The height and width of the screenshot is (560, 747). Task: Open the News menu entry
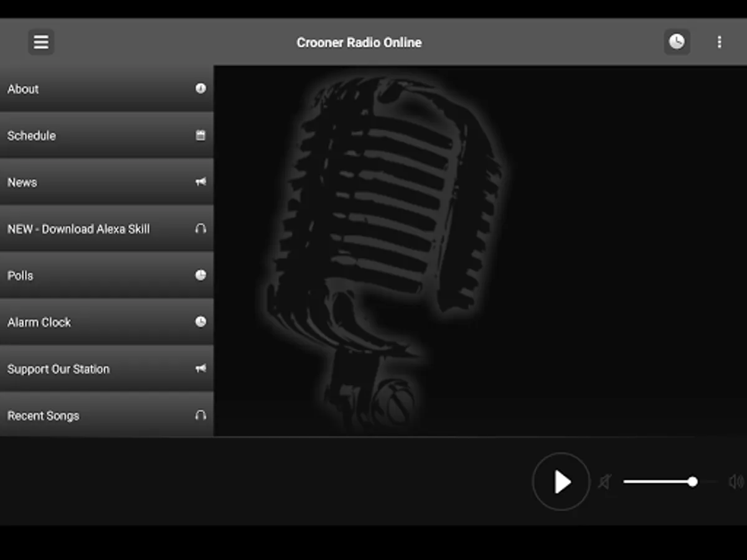point(106,182)
